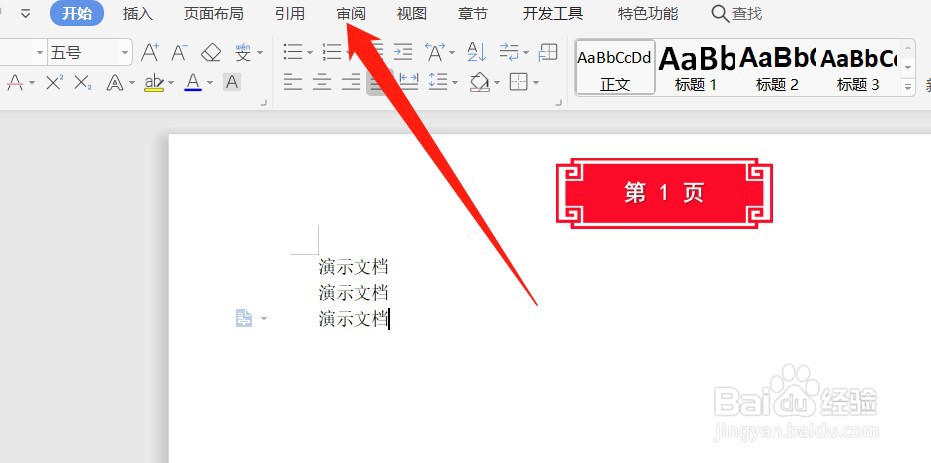This screenshot has width=931, height=463.
Task: Open the 特色功能 tab
Action: [x=648, y=13]
